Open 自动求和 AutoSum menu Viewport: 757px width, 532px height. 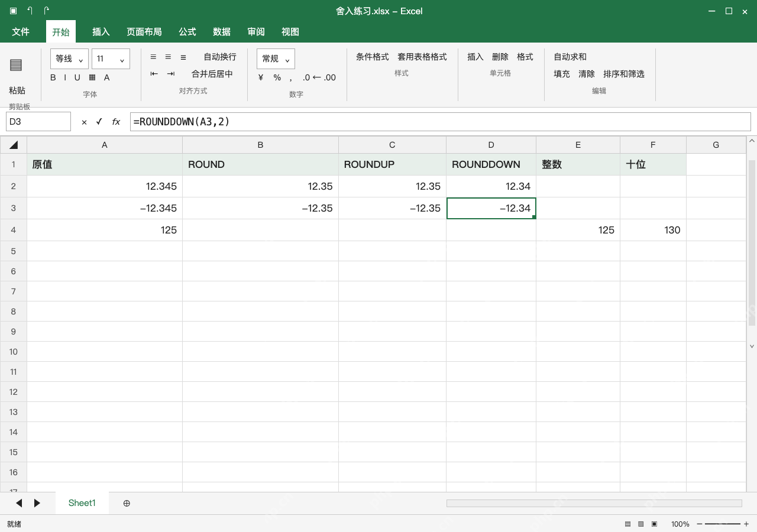pyautogui.click(x=570, y=57)
